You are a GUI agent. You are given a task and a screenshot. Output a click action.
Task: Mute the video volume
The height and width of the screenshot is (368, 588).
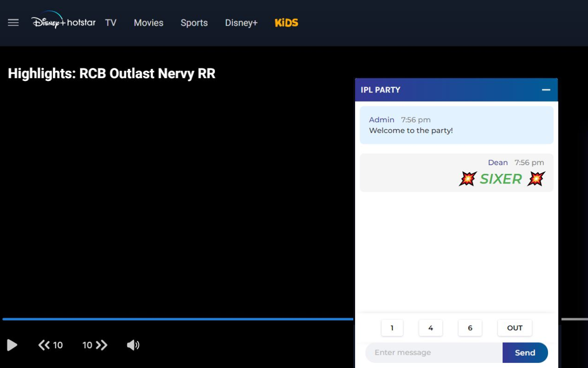(133, 345)
